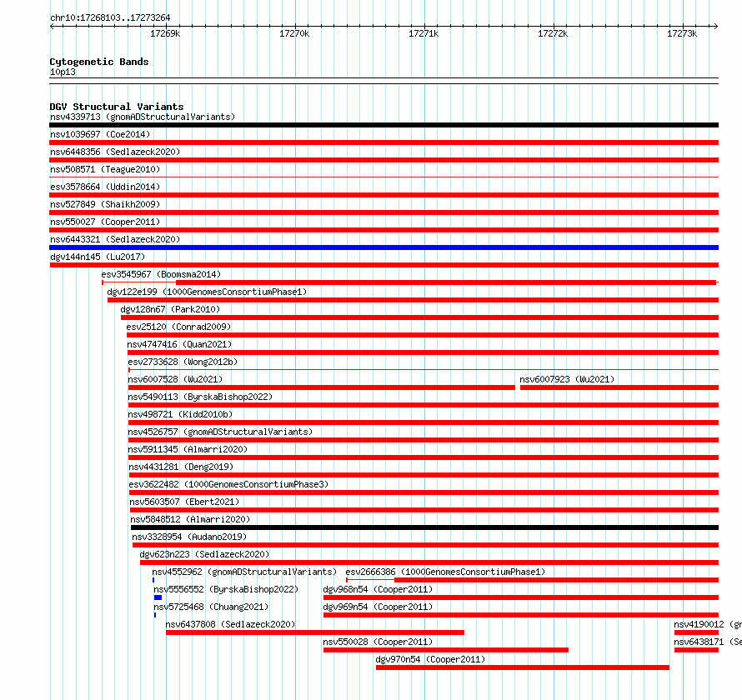The image size is (742, 700).
Task: Click nsv5490113 (ByrskaBishop2022) label
Action: 200,397
